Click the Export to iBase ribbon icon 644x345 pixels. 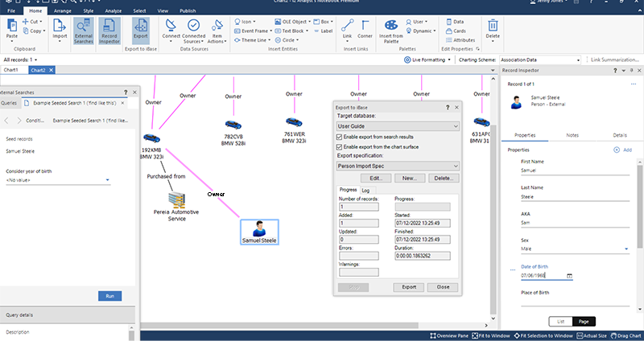(x=141, y=31)
